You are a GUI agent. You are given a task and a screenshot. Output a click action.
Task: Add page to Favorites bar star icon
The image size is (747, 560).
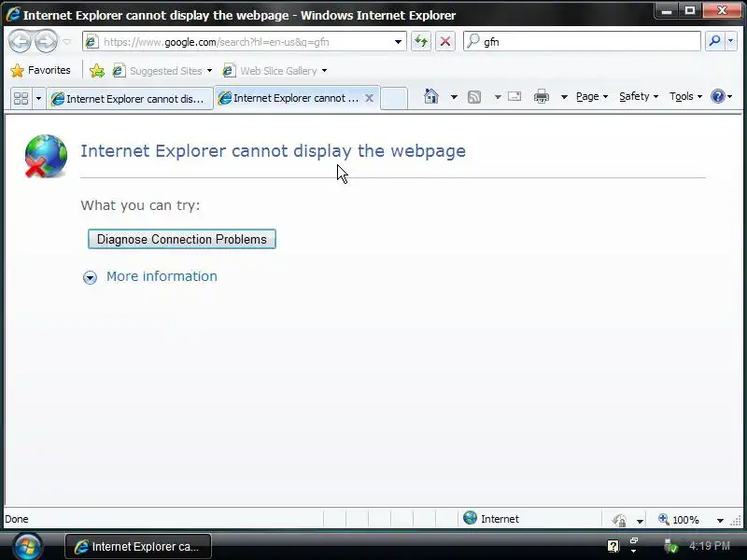pos(97,71)
